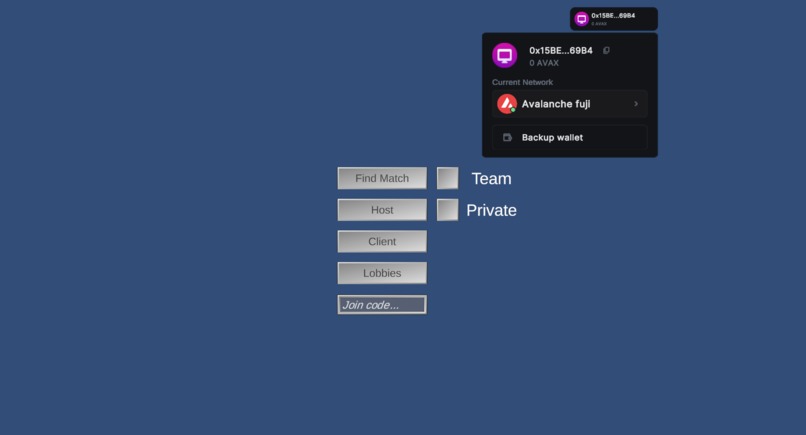Click the Avalanche red logo icon
This screenshot has width=806, height=435.
pos(507,104)
